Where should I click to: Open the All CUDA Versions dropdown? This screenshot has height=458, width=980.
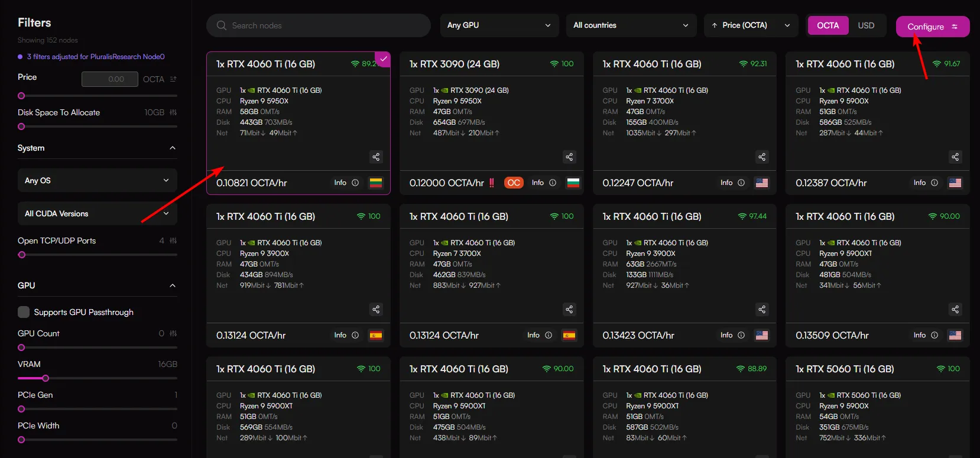[98, 213]
